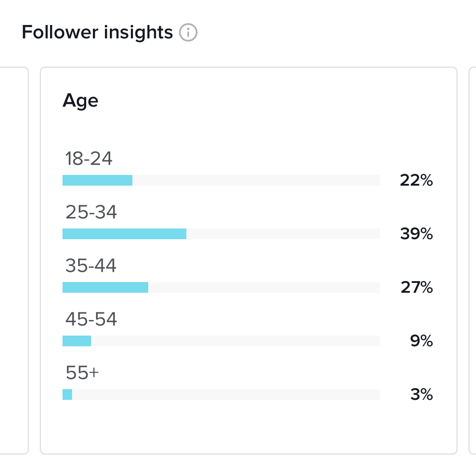Select the 18-24 age label
Viewport: 476px width, 461px height.
89,159
